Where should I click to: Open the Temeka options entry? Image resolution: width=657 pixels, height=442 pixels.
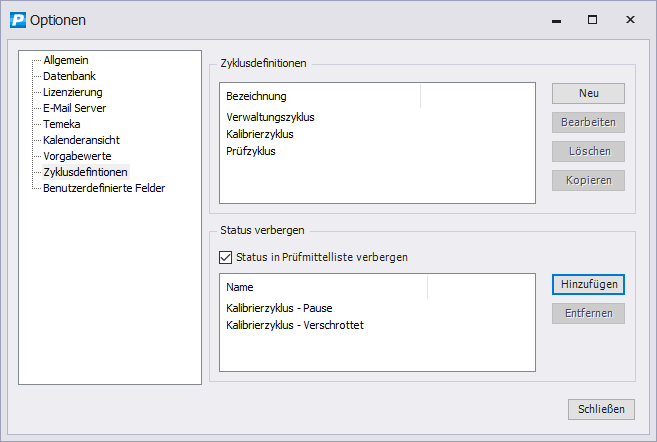coord(62,124)
